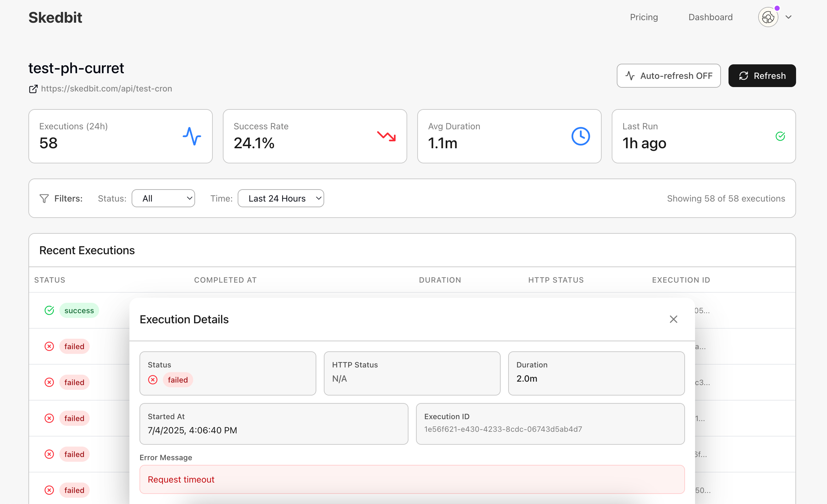This screenshot has width=827, height=504.
Task: Select Execution ID 1e56f621-e430-4233-8cdc-06743d5ab4d7
Action: click(503, 429)
